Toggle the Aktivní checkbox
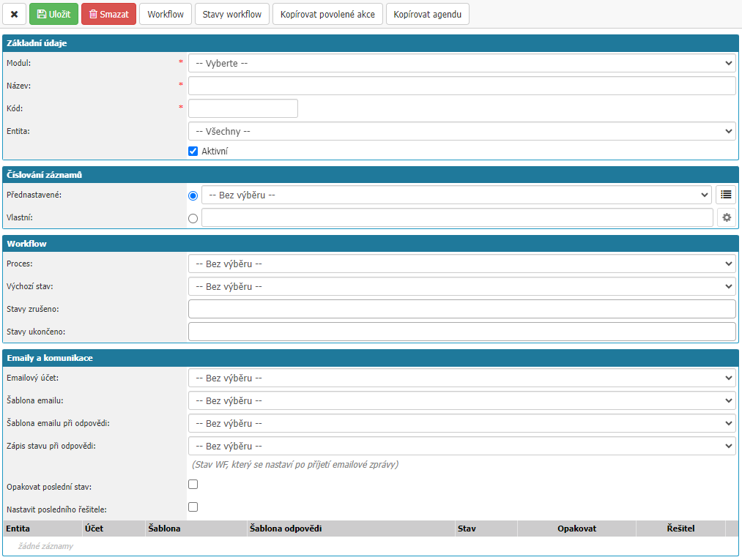Viewport: 742px width, 560px height. click(193, 152)
